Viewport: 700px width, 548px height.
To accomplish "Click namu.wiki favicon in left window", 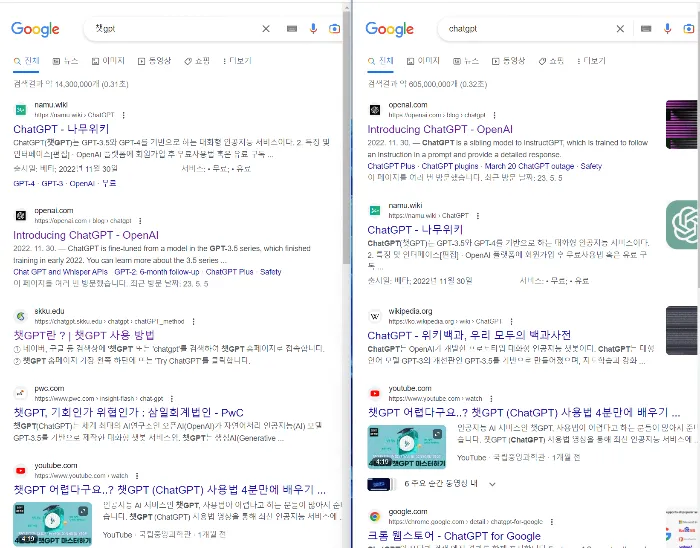I will click(21, 110).
